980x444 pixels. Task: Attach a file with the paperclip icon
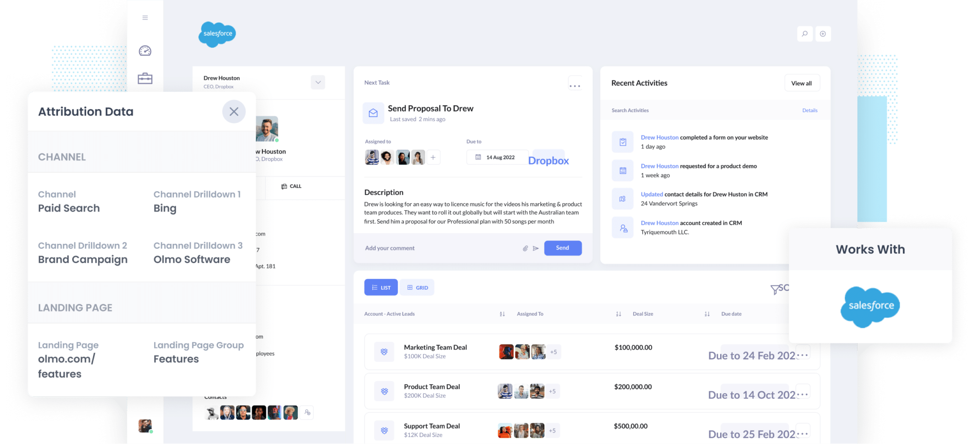(525, 248)
